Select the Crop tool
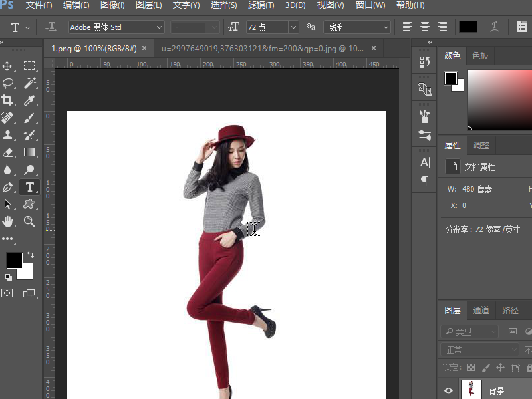This screenshot has width=532, height=399. tap(7, 100)
